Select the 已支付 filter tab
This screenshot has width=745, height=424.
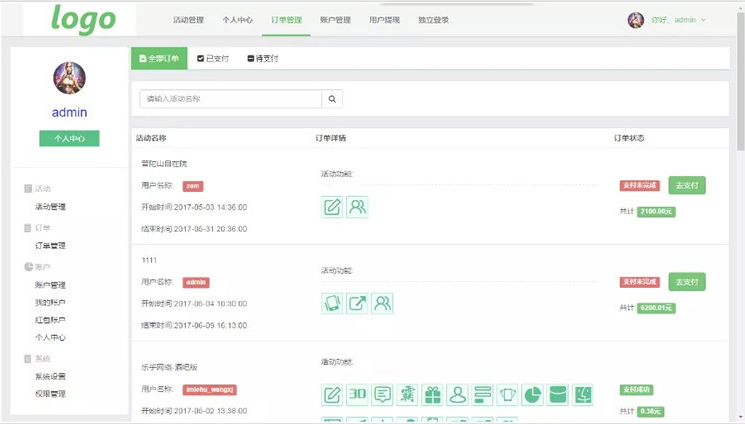213,59
